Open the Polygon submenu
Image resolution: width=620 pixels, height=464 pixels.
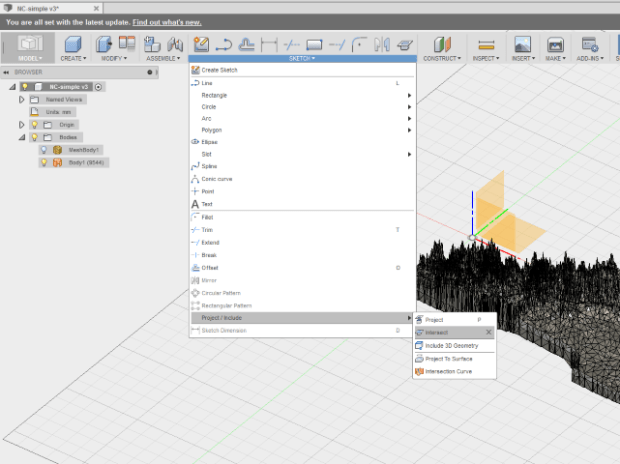[x=302, y=130]
